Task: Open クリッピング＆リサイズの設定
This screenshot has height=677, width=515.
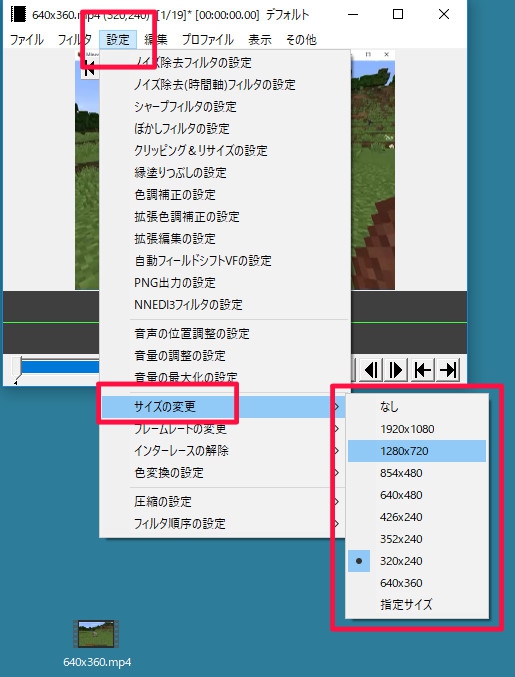Action: point(224,151)
